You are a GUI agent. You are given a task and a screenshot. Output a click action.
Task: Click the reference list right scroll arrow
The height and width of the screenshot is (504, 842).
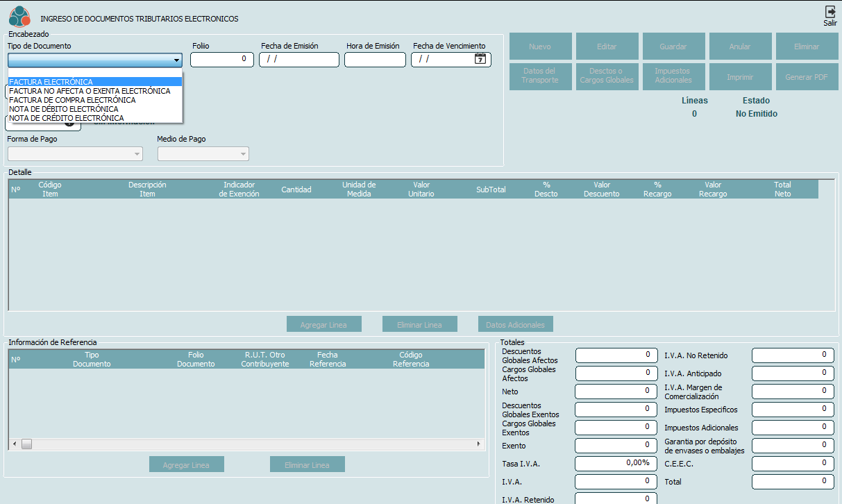[x=478, y=444]
